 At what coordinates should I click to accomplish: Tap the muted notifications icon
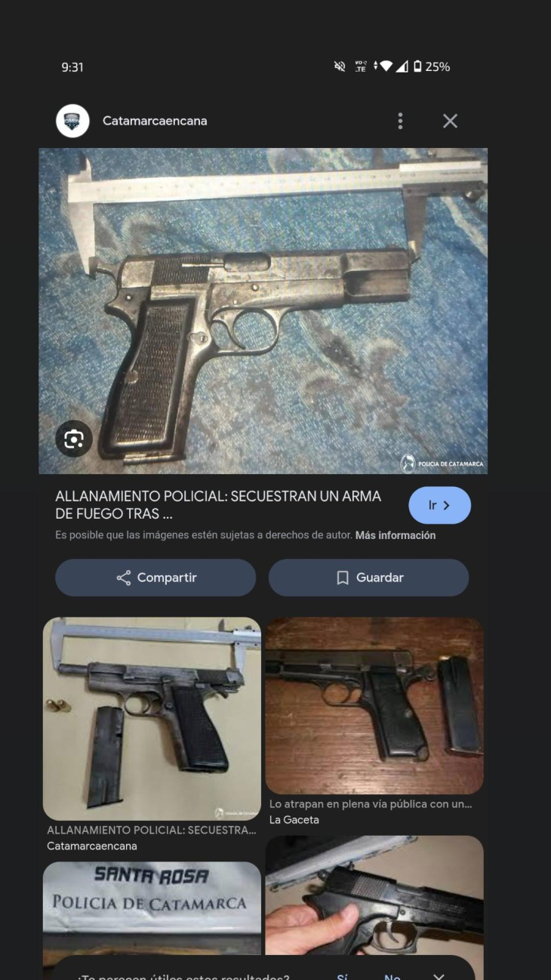(340, 67)
